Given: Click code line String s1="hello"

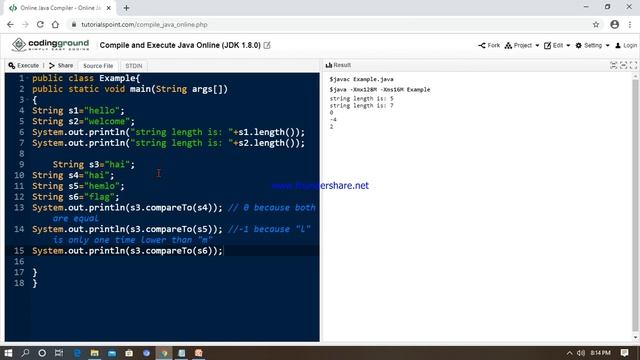Looking at the screenshot, I should pyautogui.click(x=78, y=111).
